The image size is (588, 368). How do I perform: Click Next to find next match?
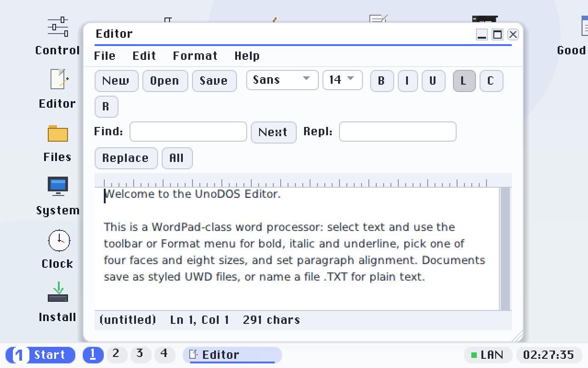pos(273,132)
